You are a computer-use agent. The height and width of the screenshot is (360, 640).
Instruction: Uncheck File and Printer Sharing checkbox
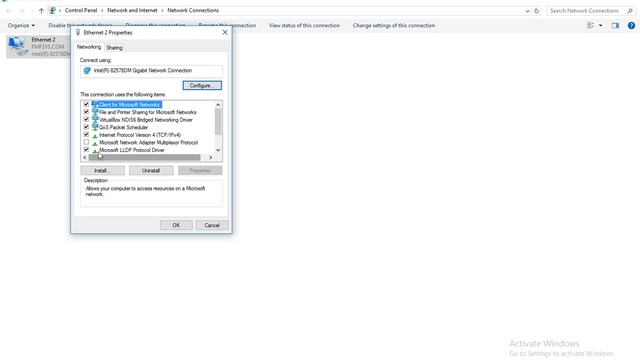point(86,112)
